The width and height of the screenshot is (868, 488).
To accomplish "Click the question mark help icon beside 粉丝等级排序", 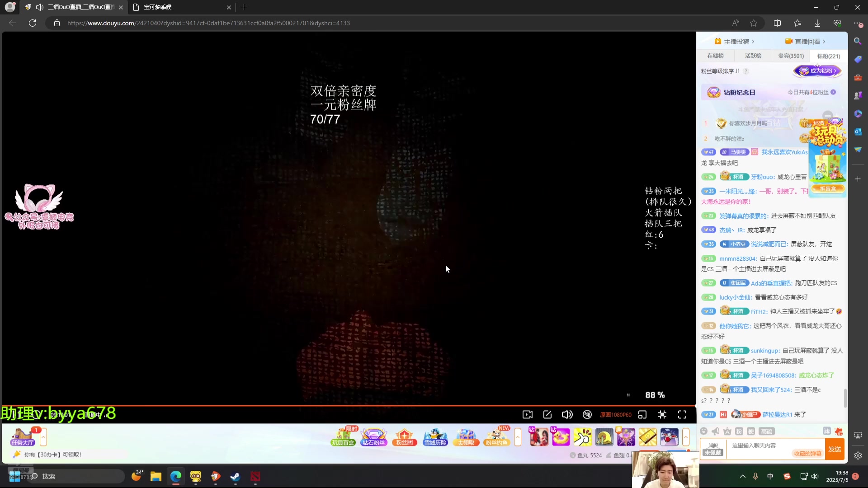I will coord(746,71).
